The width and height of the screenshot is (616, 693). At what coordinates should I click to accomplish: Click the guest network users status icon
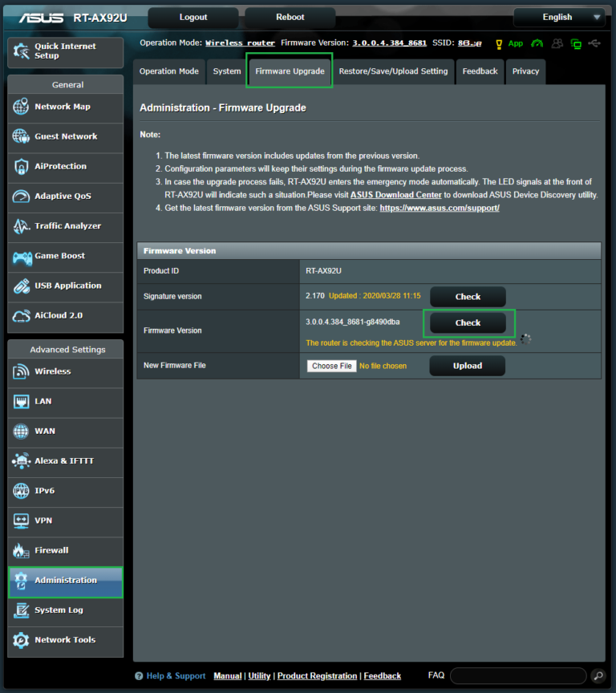[x=557, y=43]
